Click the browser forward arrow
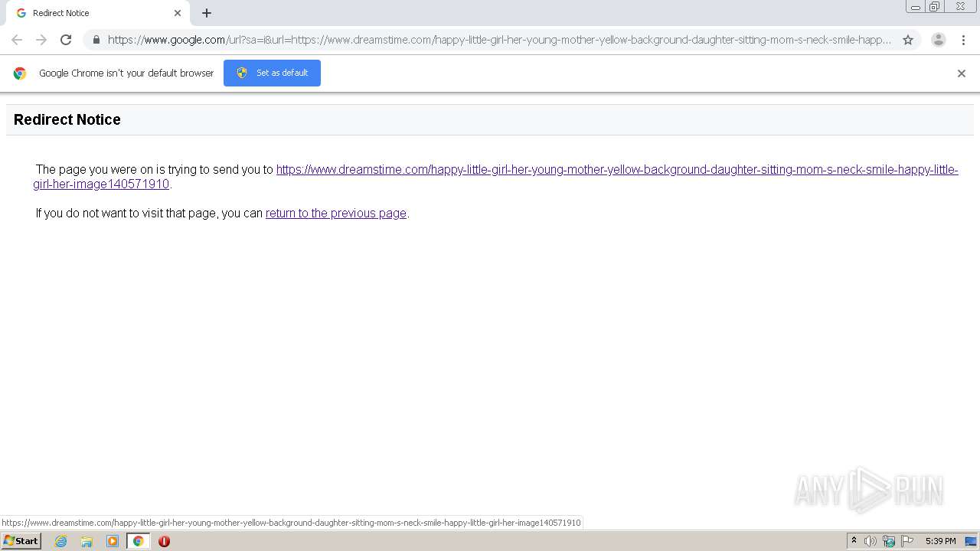980x551 pixels. click(x=41, y=40)
